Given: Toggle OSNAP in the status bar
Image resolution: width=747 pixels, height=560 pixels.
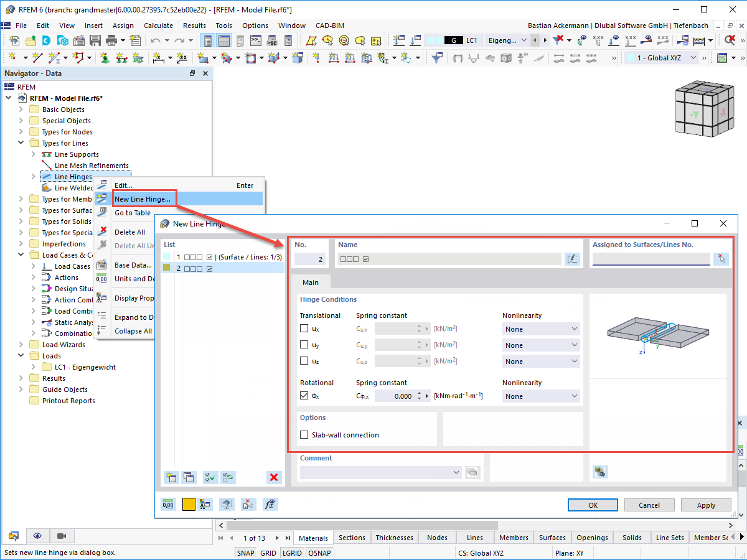Looking at the screenshot, I should [x=319, y=553].
